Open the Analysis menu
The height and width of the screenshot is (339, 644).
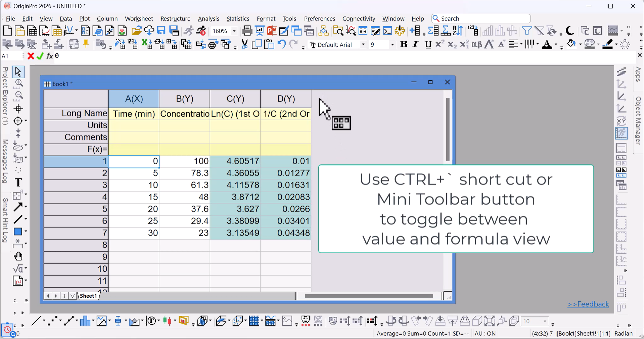coord(208,19)
